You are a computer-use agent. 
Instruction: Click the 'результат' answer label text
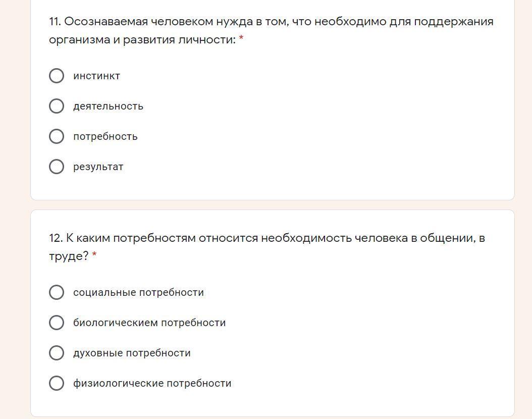98,167
